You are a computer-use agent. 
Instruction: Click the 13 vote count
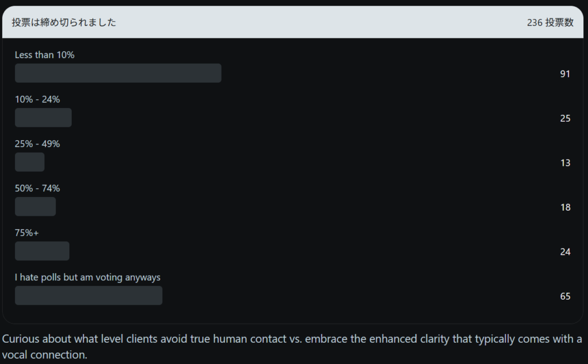(x=565, y=163)
